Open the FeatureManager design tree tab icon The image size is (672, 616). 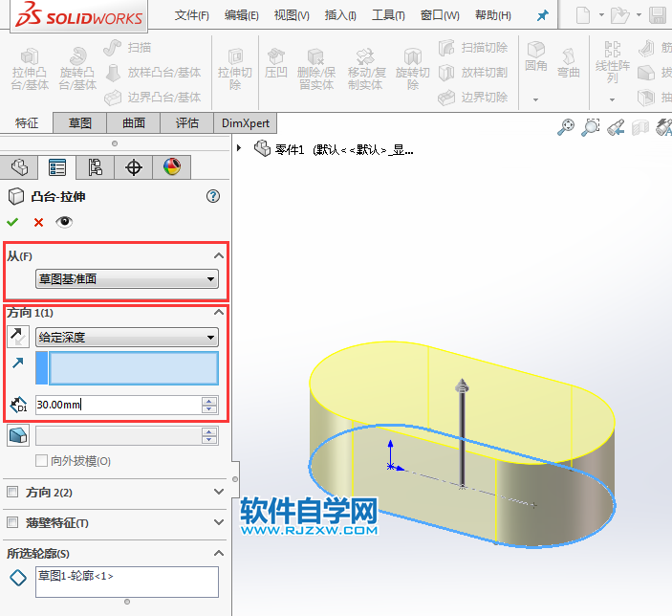coord(19,167)
